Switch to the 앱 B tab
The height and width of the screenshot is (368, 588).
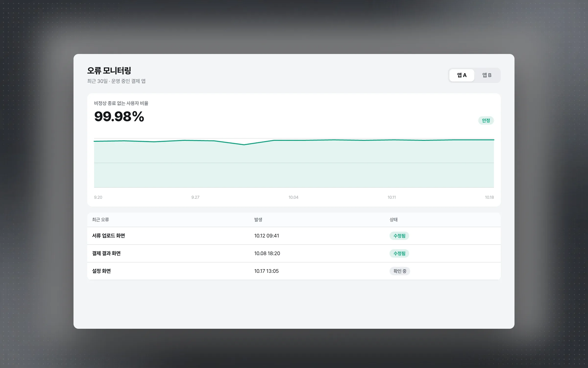click(487, 75)
